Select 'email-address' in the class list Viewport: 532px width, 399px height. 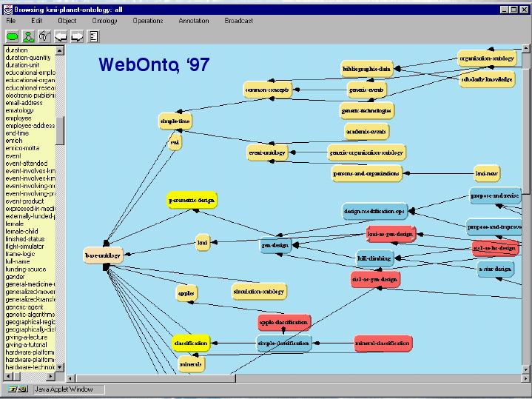pyautogui.click(x=24, y=103)
